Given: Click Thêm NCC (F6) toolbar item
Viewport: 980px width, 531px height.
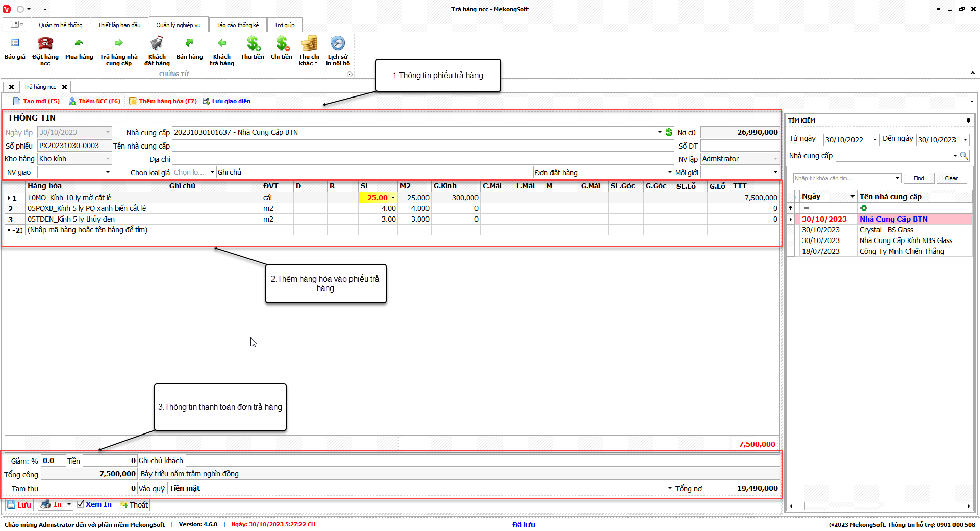Looking at the screenshot, I should point(95,101).
